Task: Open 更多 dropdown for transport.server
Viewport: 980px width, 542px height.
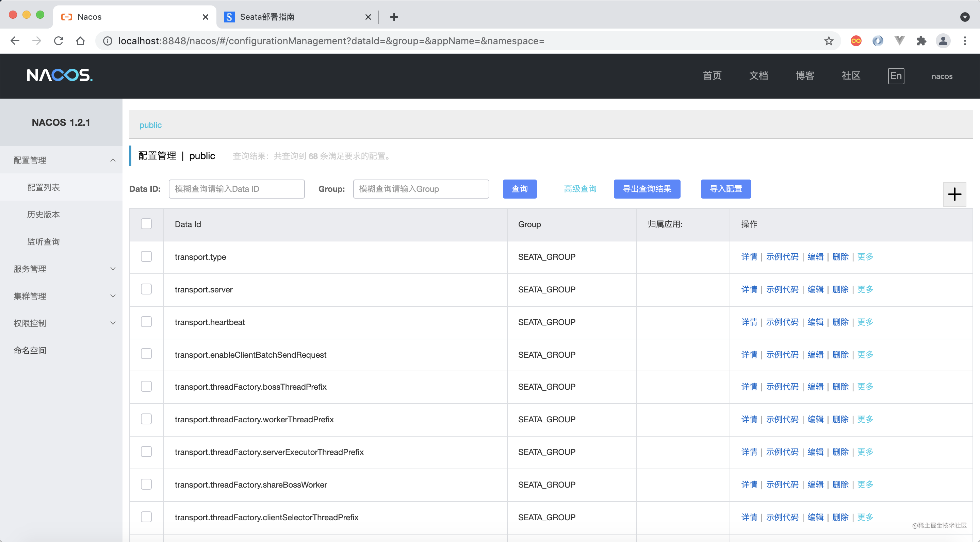Action: coord(865,289)
